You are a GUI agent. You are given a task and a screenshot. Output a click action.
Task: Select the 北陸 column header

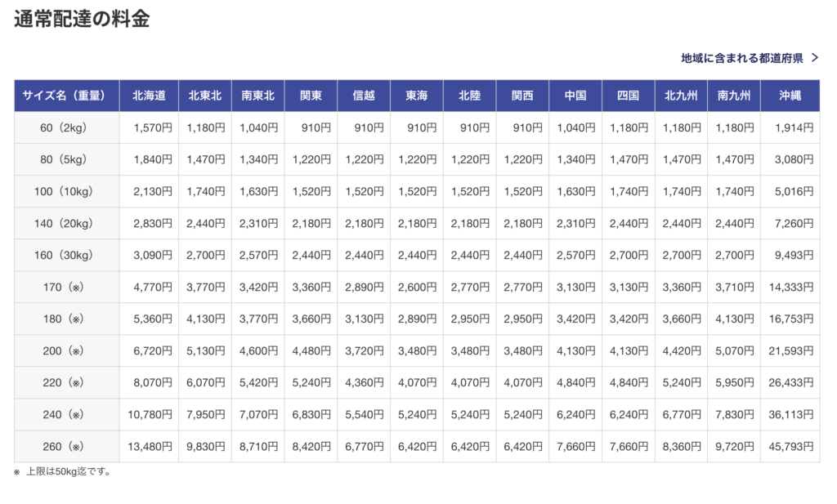point(470,96)
